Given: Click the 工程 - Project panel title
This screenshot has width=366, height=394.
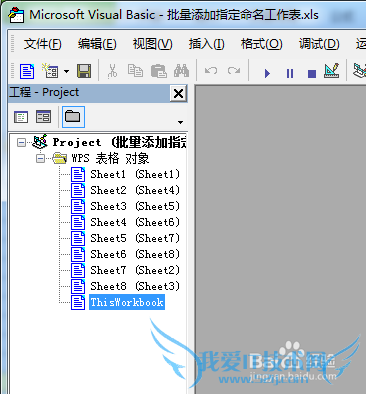Looking at the screenshot, I should tap(44, 92).
